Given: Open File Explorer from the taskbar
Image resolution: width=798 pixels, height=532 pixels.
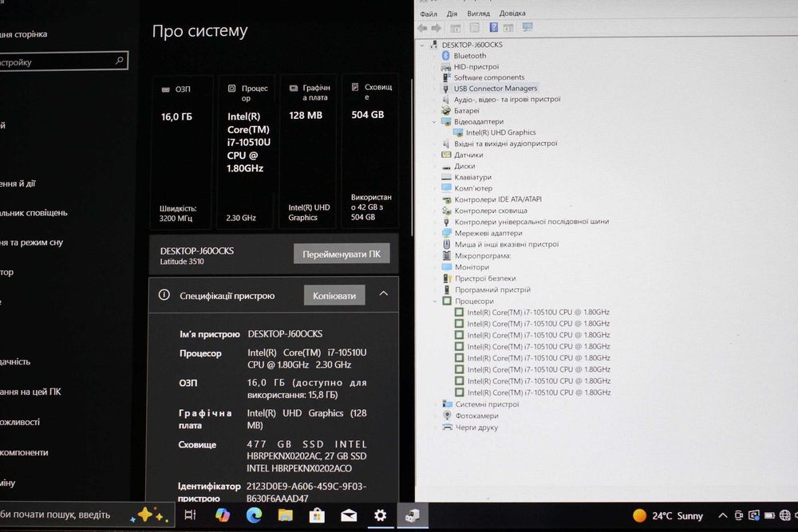Looking at the screenshot, I should (x=286, y=514).
